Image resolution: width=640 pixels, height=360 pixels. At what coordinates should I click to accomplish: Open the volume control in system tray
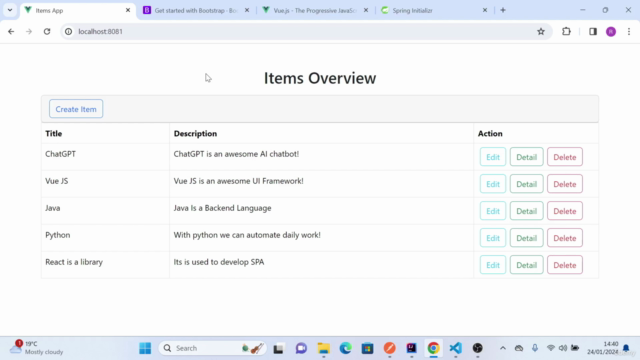click(563, 348)
